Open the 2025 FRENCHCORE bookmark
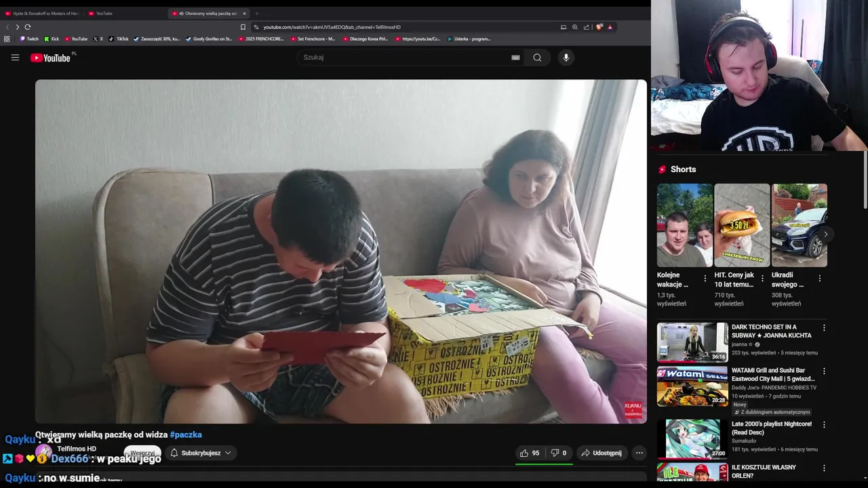 (x=261, y=39)
